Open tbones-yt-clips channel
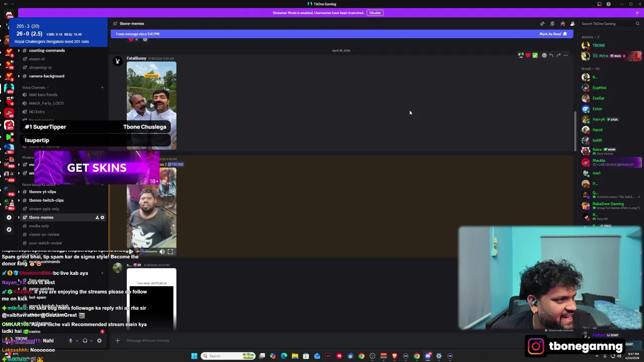 click(42, 192)
